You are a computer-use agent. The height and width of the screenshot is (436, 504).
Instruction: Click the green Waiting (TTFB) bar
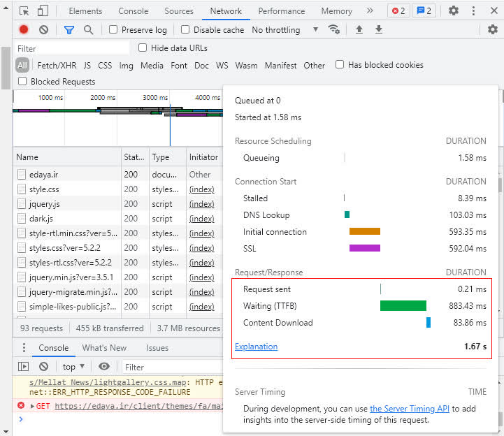(x=403, y=305)
